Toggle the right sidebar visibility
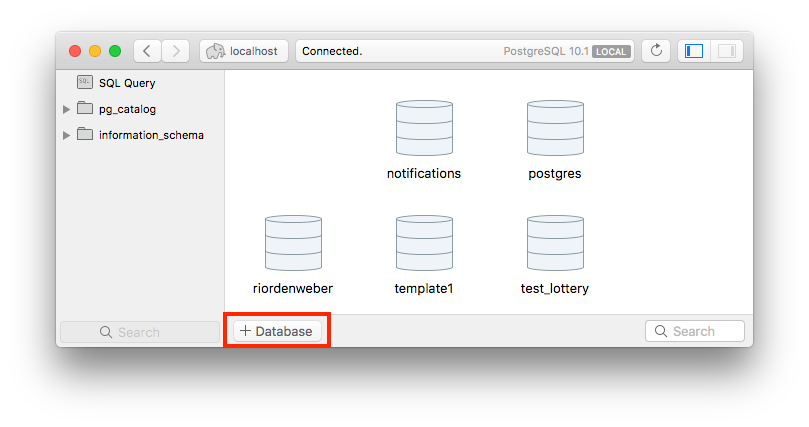 point(726,51)
